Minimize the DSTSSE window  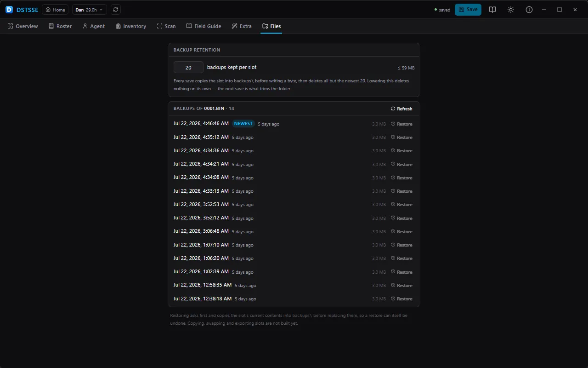pos(544,10)
